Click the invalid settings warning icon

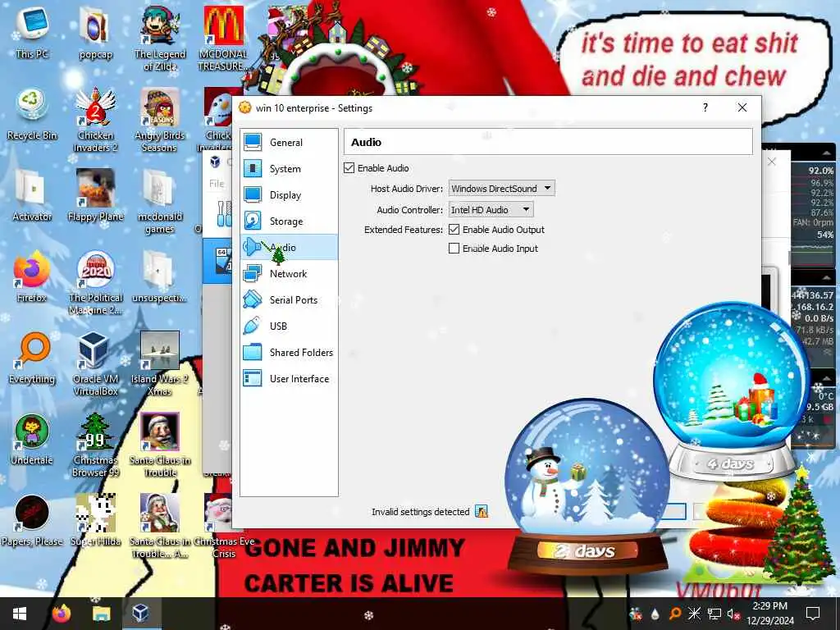(482, 512)
